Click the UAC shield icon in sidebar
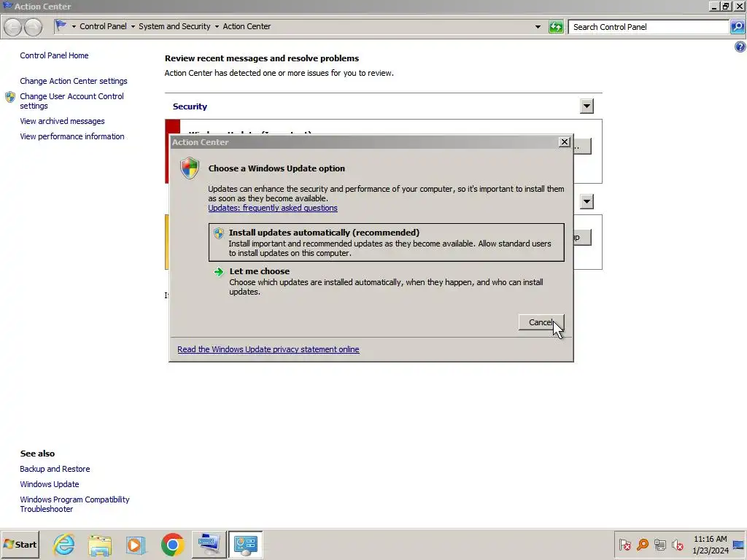747x560 pixels. point(10,97)
